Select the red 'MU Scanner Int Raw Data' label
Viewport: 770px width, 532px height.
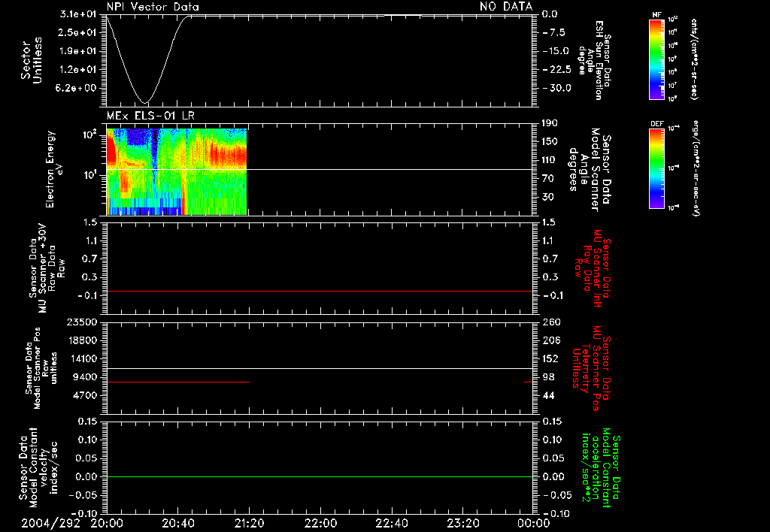(x=591, y=269)
